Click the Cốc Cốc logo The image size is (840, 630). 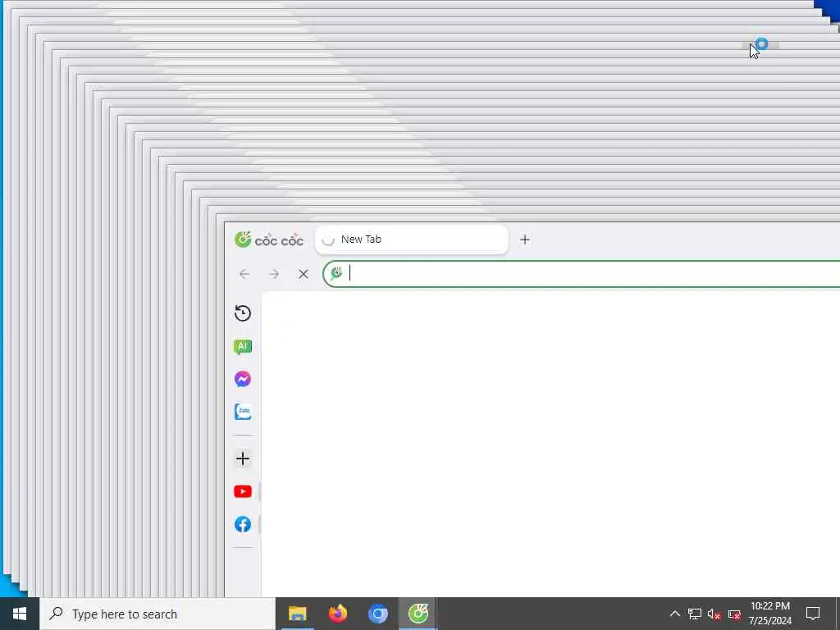269,240
